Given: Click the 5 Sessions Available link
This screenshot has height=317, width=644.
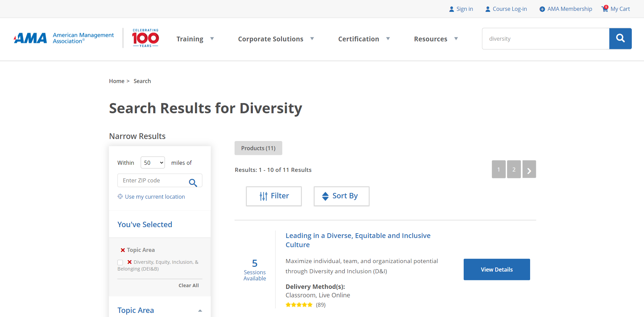Looking at the screenshot, I should pos(255,270).
